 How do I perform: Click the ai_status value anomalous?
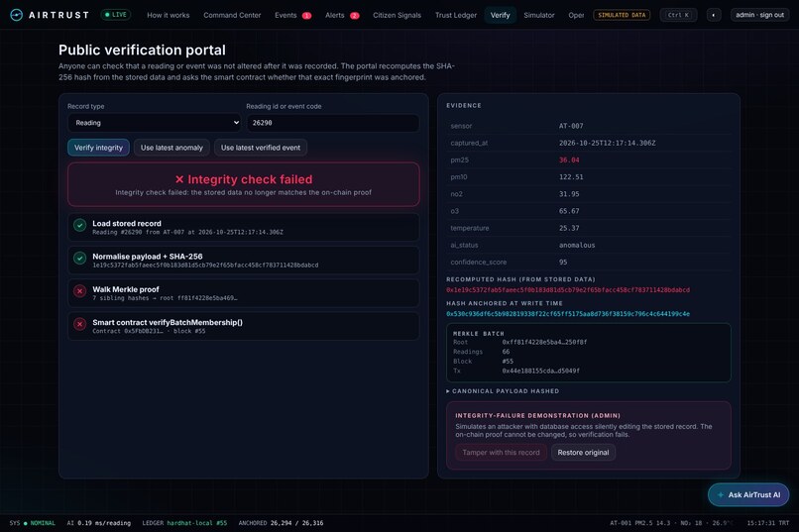(577, 245)
